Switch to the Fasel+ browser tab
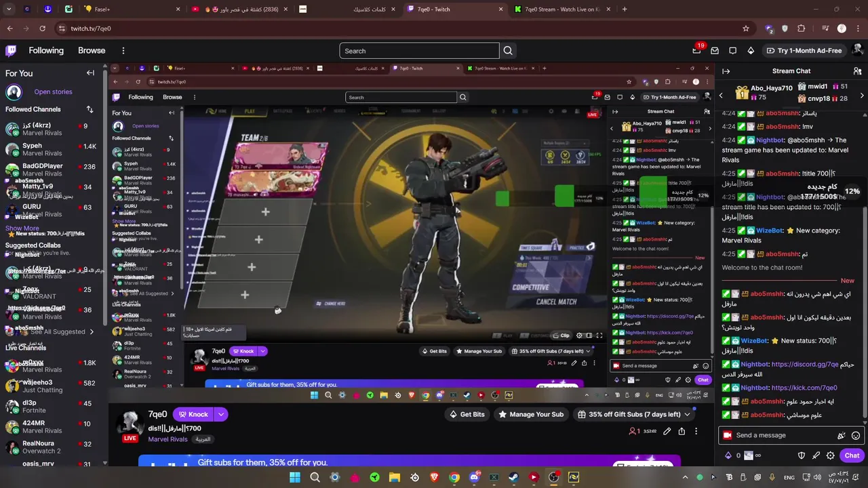Screen dimensions: 868x488 point(132,9)
